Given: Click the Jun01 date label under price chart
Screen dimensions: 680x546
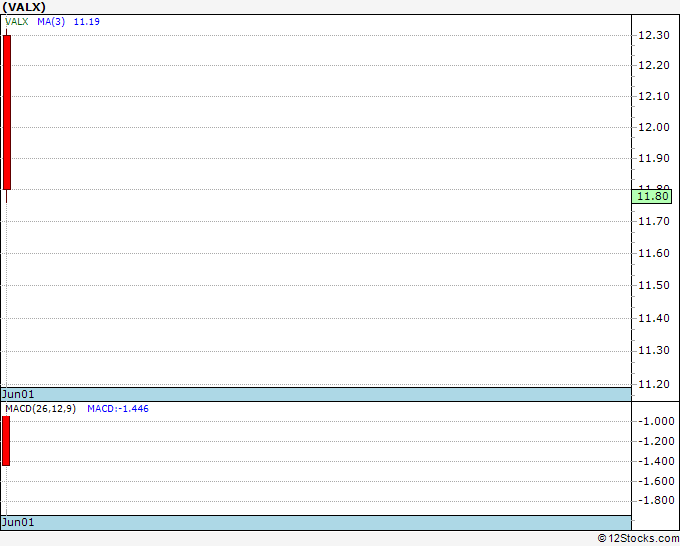Looking at the screenshot, I should [x=18, y=394].
